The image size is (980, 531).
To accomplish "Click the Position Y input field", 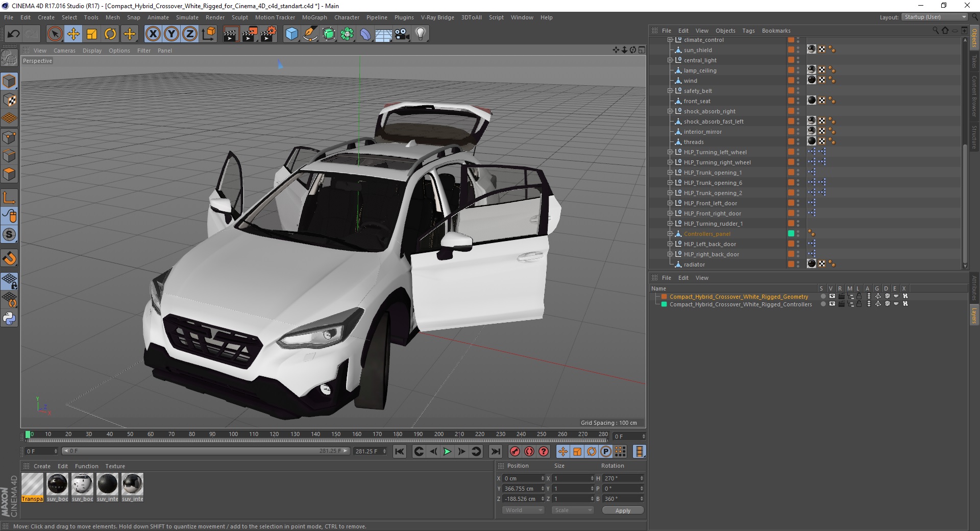I will click(524, 489).
